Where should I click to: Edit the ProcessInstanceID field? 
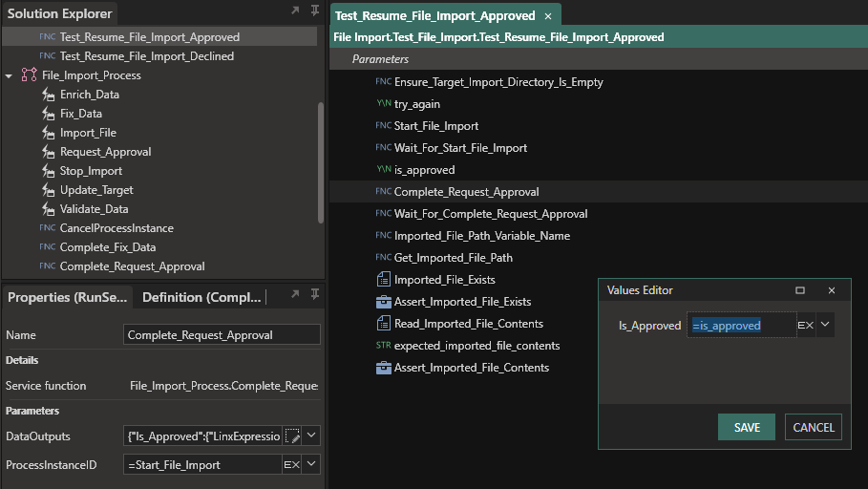tap(202, 464)
